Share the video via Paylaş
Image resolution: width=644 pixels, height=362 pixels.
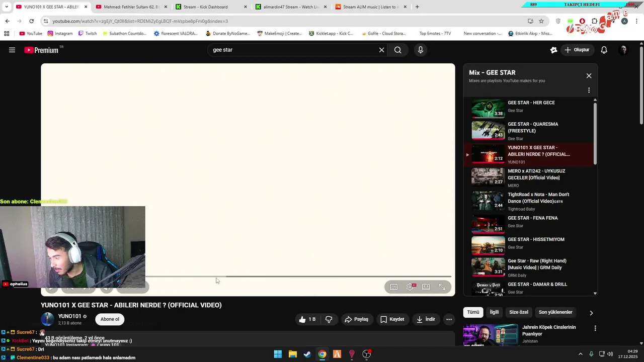point(356,319)
